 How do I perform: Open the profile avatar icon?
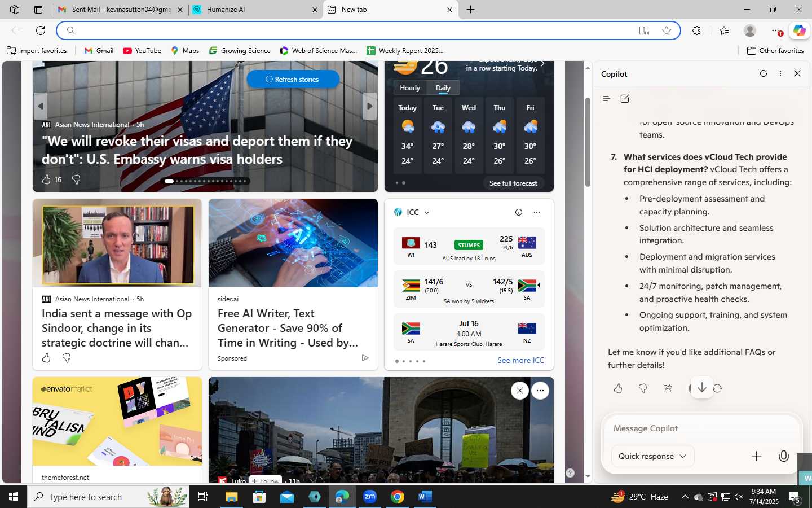(x=750, y=30)
